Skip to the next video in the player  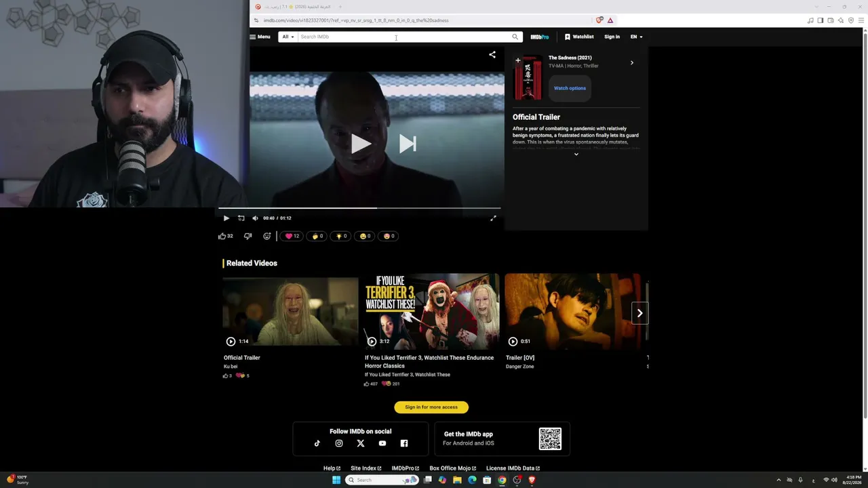click(x=408, y=144)
